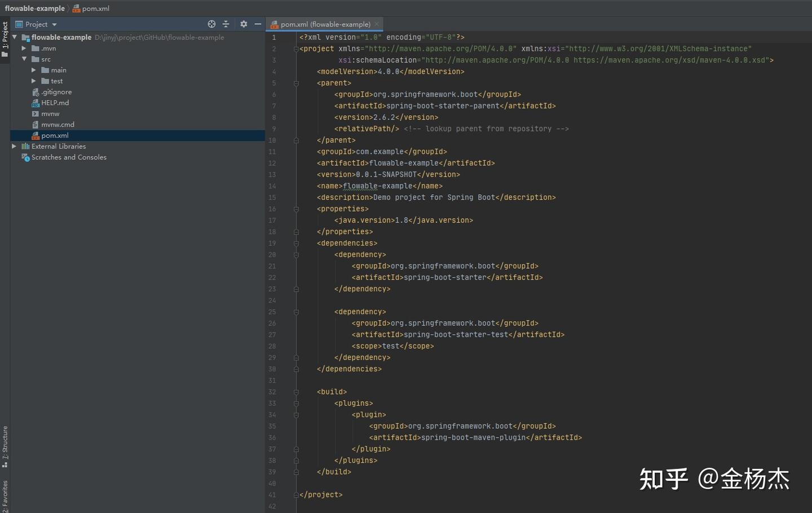Expand External Libraries node

(x=14, y=146)
